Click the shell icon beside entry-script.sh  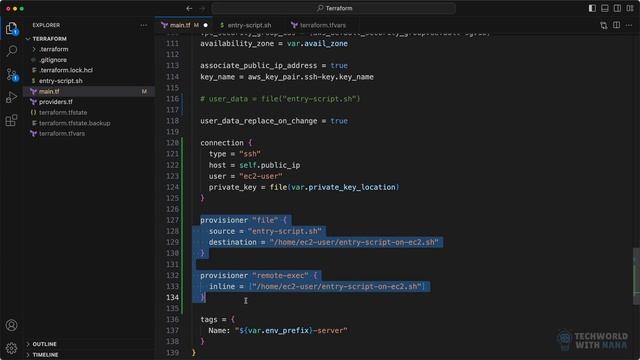pos(33,81)
